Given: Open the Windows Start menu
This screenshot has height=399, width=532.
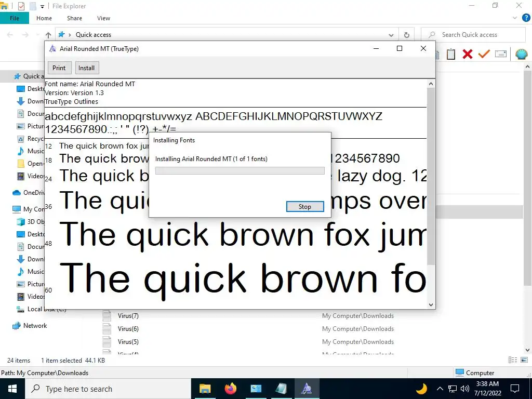Looking at the screenshot, I should (12, 389).
